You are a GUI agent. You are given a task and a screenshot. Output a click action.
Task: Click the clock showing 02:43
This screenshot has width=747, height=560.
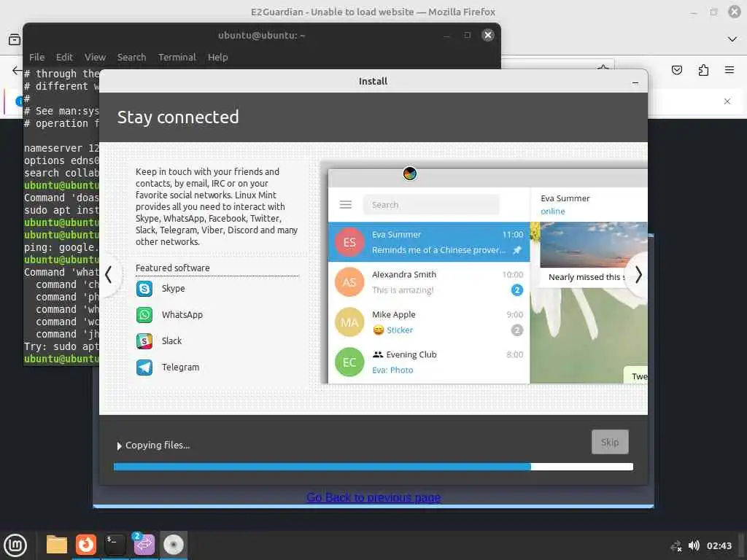click(x=719, y=545)
